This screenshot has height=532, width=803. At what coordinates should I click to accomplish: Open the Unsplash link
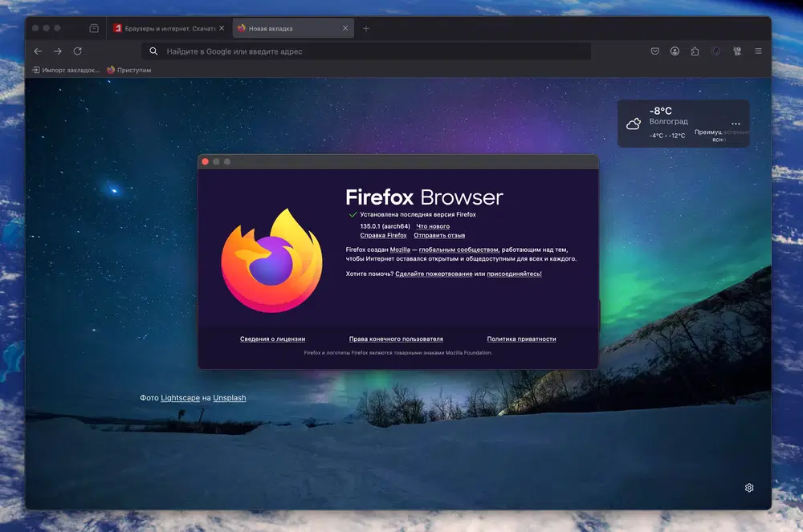230,397
